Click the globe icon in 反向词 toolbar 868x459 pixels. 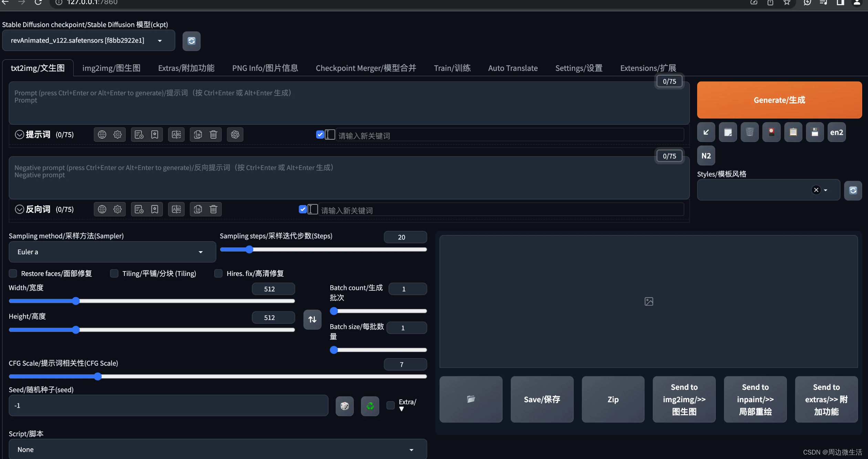102,209
